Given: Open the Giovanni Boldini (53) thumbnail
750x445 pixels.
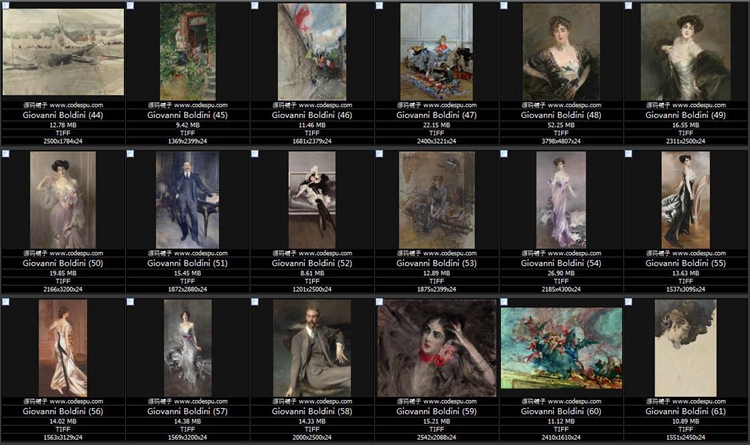Looking at the screenshot, I should (437, 200).
